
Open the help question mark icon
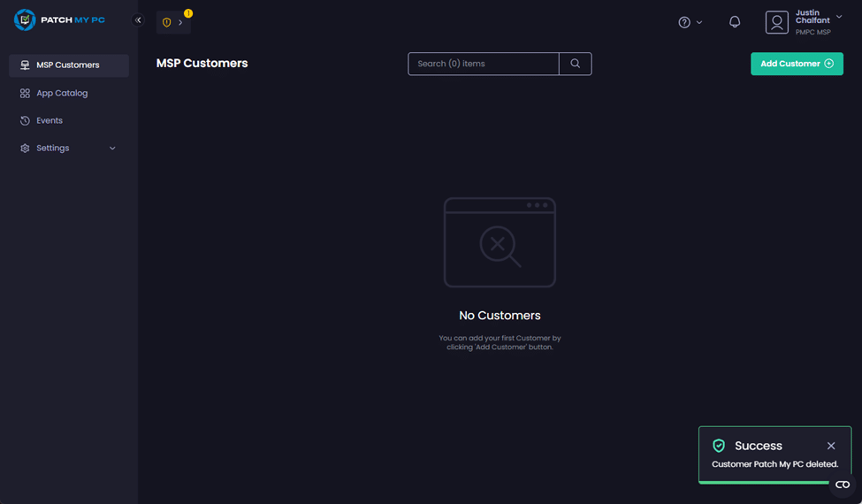[x=684, y=22]
